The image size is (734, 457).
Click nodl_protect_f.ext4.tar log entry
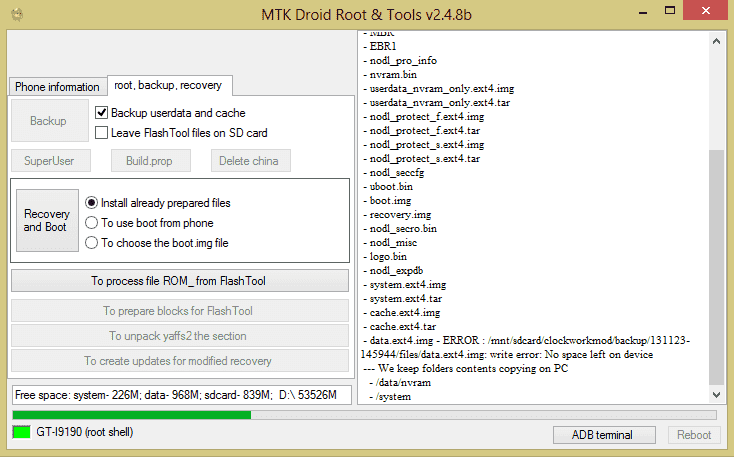(x=422, y=131)
